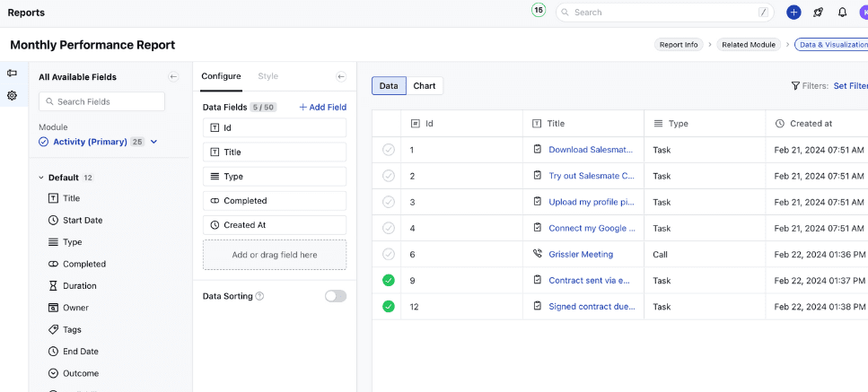Click the call icon beside Grissler Meeting
Image resolution: width=868 pixels, height=392 pixels.
pyautogui.click(x=537, y=254)
